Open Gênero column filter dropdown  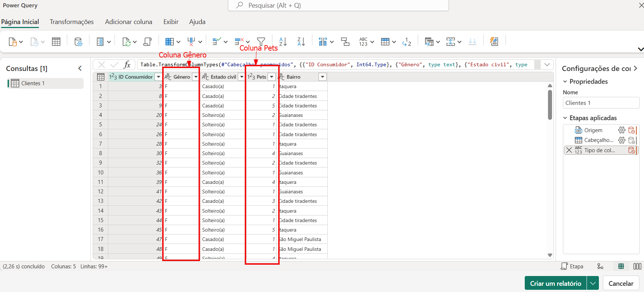coord(196,77)
